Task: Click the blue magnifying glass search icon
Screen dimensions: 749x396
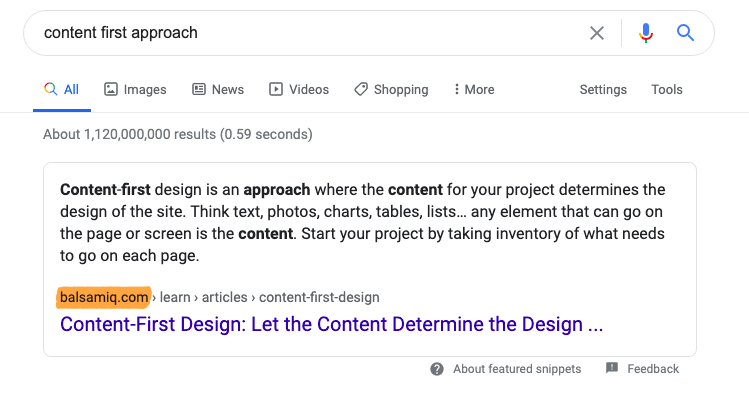Action: (x=685, y=33)
